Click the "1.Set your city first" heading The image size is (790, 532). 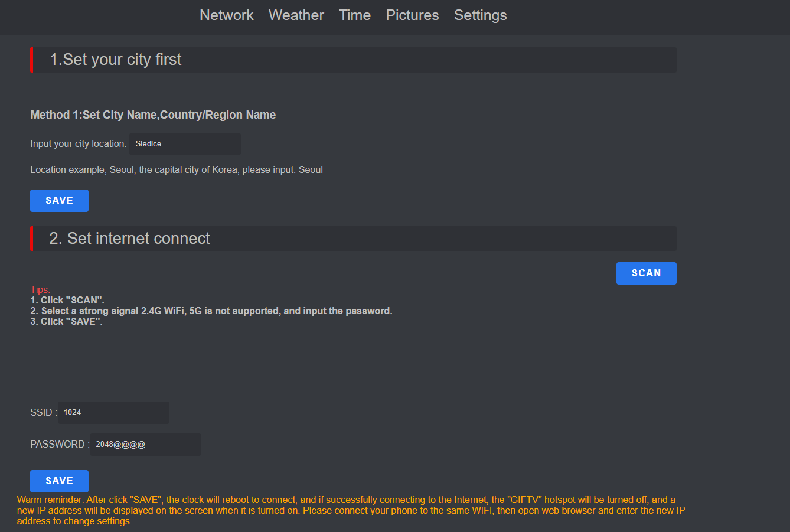click(x=116, y=60)
